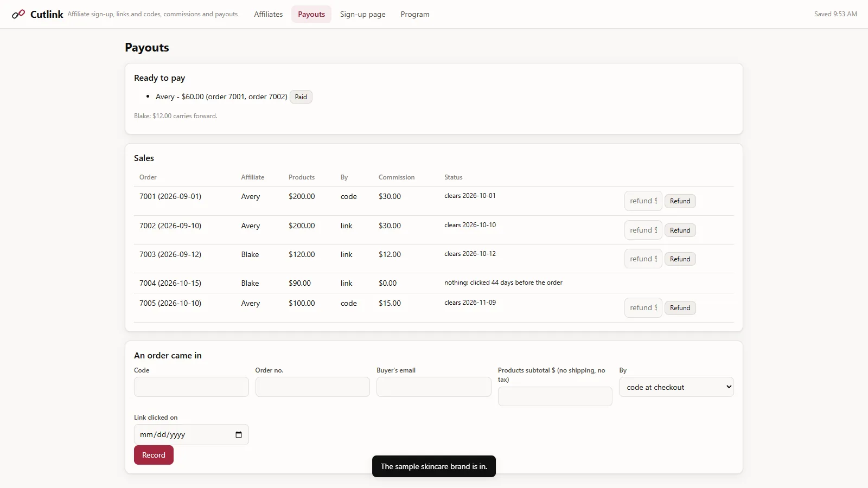868x488 pixels.
Task: Click Refund for order 7002
Action: (x=680, y=230)
